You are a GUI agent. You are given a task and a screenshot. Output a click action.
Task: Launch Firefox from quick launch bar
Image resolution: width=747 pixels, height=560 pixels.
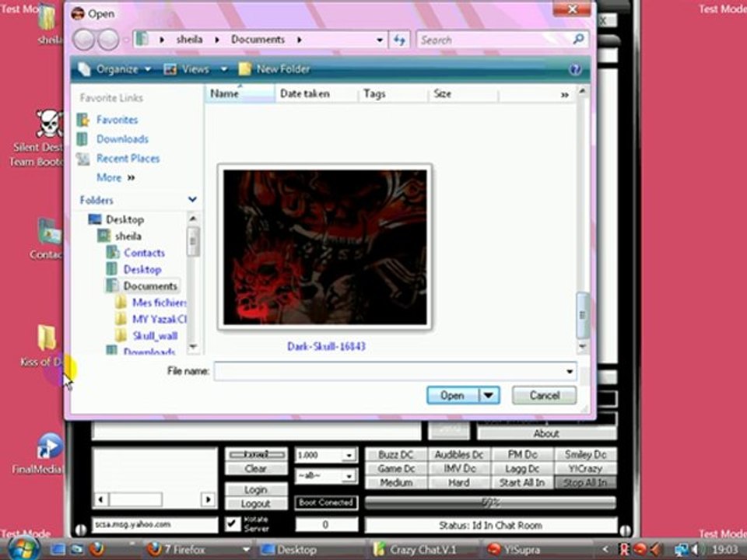click(96, 549)
